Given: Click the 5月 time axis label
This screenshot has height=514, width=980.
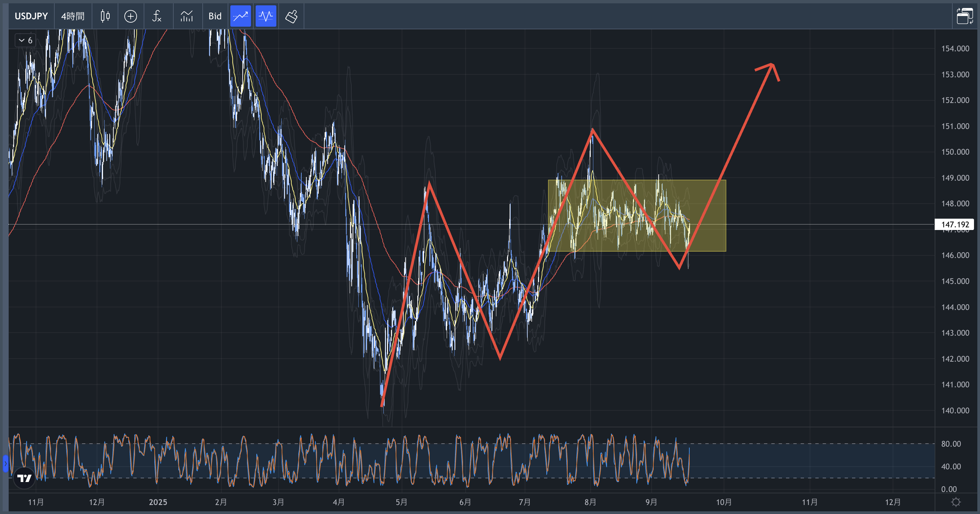Looking at the screenshot, I should (x=401, y=502).
